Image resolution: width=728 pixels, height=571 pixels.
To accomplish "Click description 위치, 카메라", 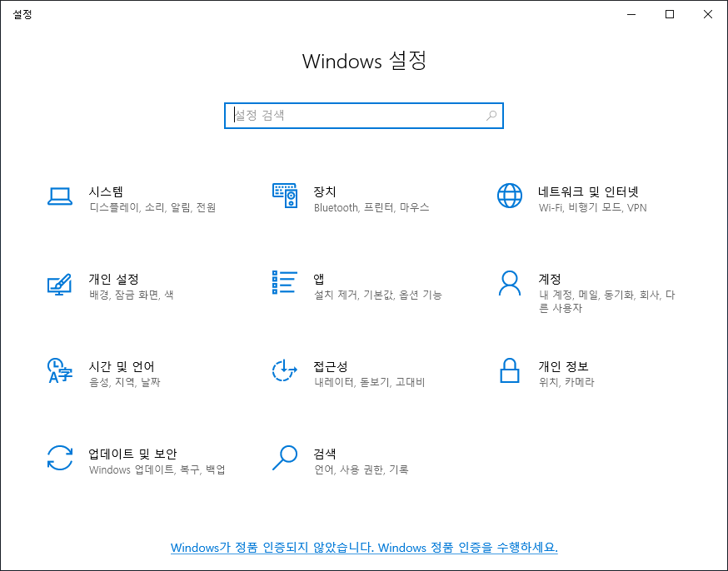I will pos(566,382).
